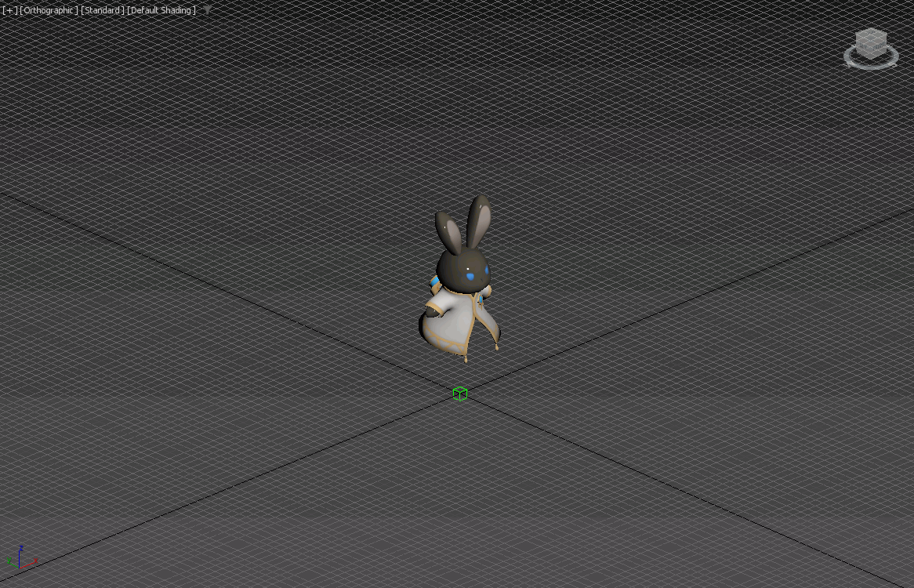Click the viewport filter funnel icon
The width and height of the screenshot is (914, 588).
coord(208,10)
